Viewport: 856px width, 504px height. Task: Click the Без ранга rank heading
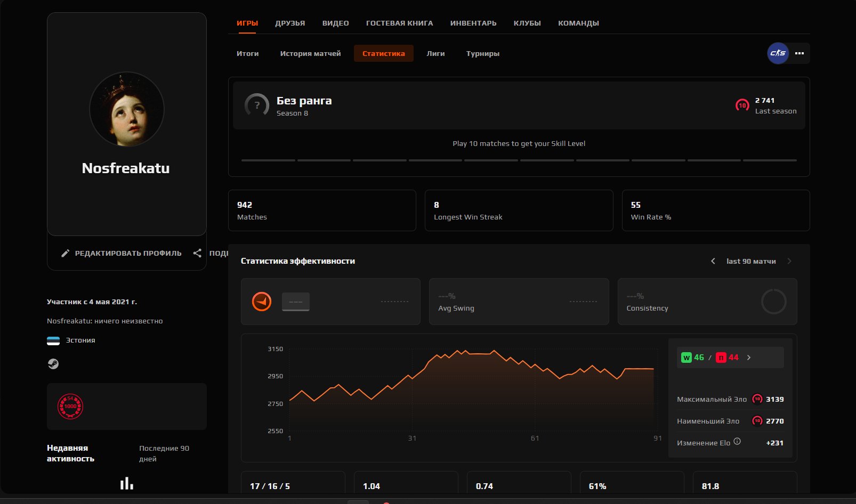click(x=304, y=101)
